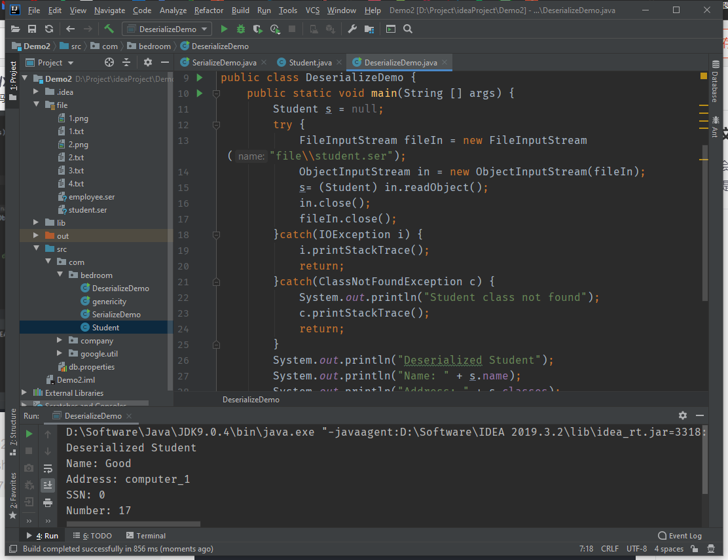Open the 6: TODO tool window
The height and width of the screenshot is (560, 728).
coord(92,536)
